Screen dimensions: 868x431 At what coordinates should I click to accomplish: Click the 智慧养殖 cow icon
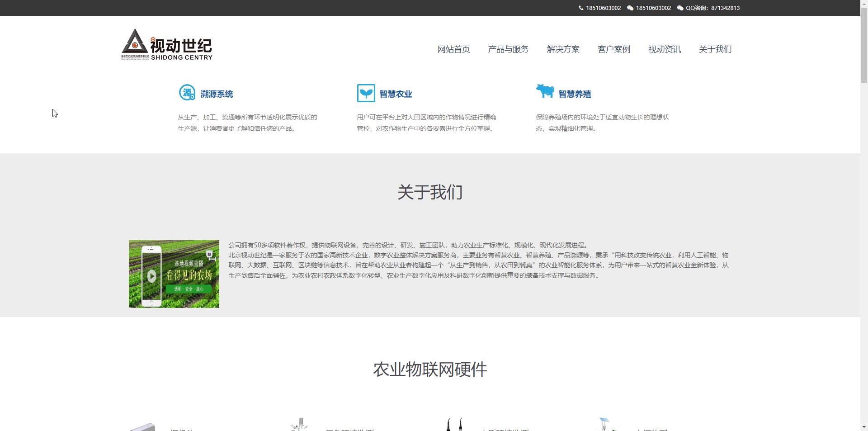click(x=545, y=91)
